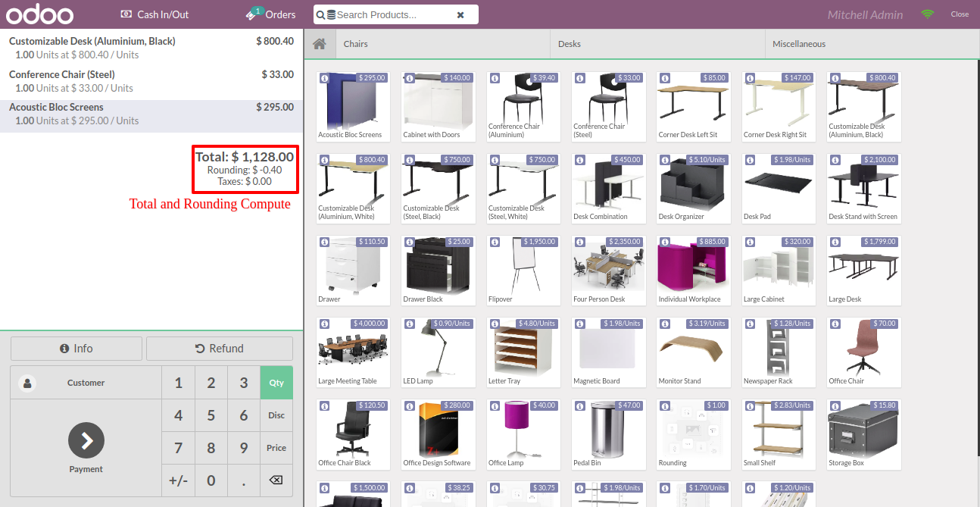Click the backspace key on numpad
This screenshot has height=507, width=980.
click(x=276, y=480)
